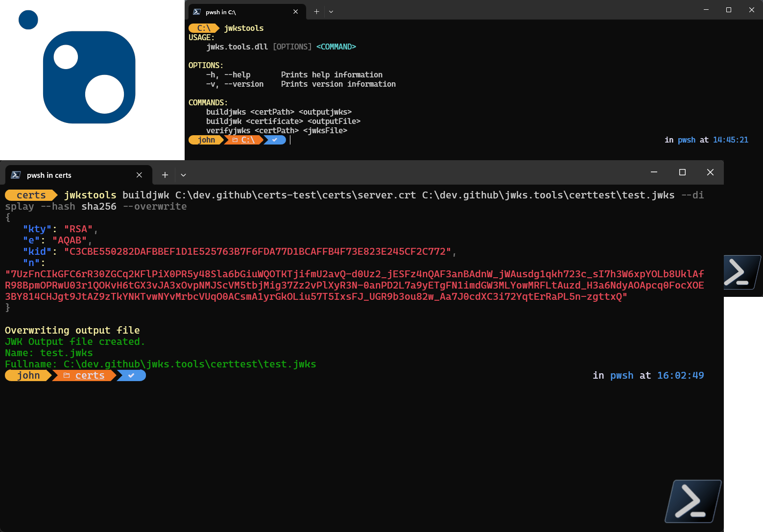The image size is (763, 532).
Task: Click the "e": "AQAB" line in the JSON output
Action: point(57,241)
